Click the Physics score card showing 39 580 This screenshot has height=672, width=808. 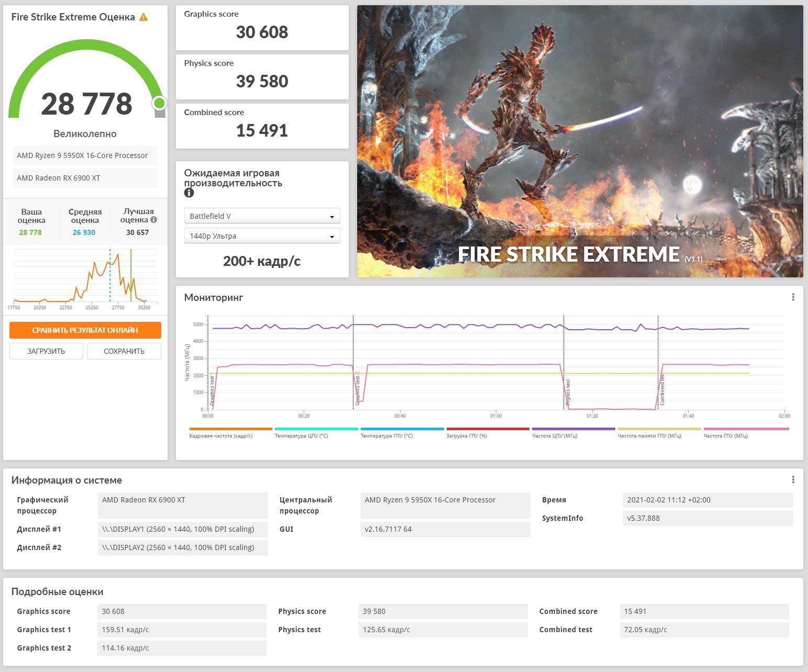coord(262,77)
